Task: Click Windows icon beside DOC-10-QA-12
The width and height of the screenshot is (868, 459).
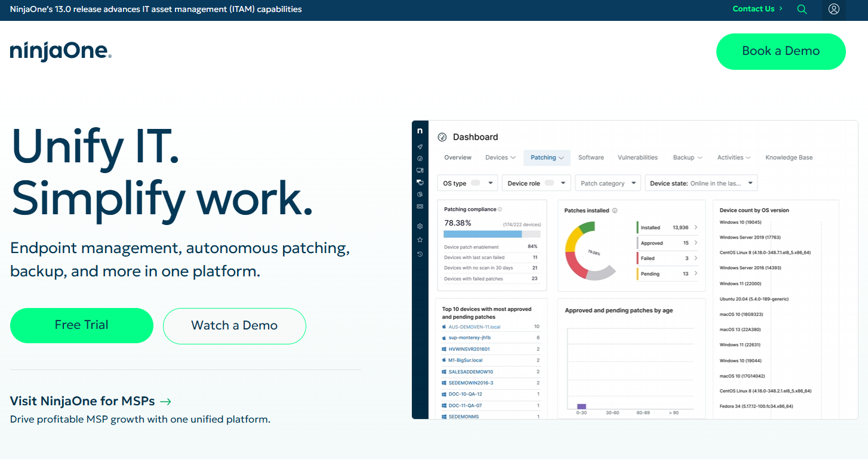Action: pyautogui.click(x=444, y=394)
